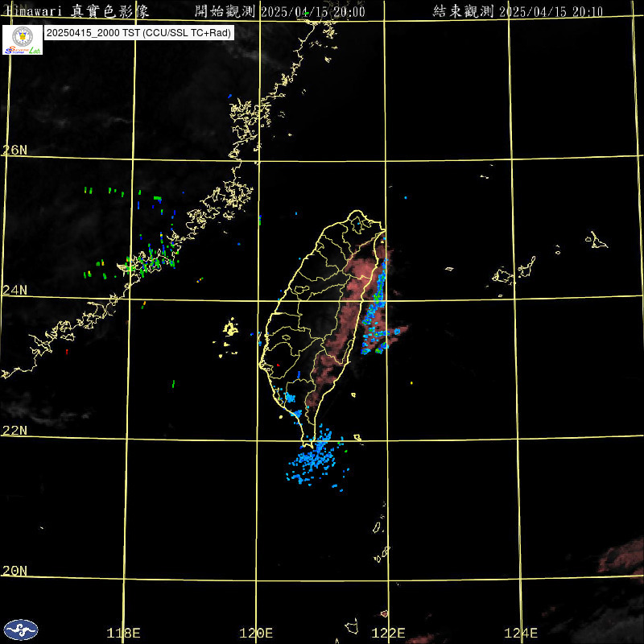
Task: Click the 120E longitude label
Action: (257, 633)
